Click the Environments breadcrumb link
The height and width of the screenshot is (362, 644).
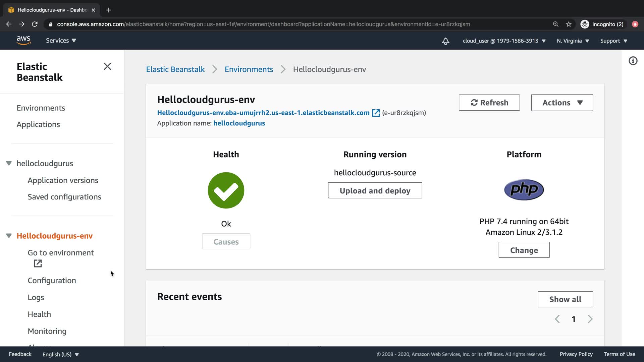(x=249, y=69)
